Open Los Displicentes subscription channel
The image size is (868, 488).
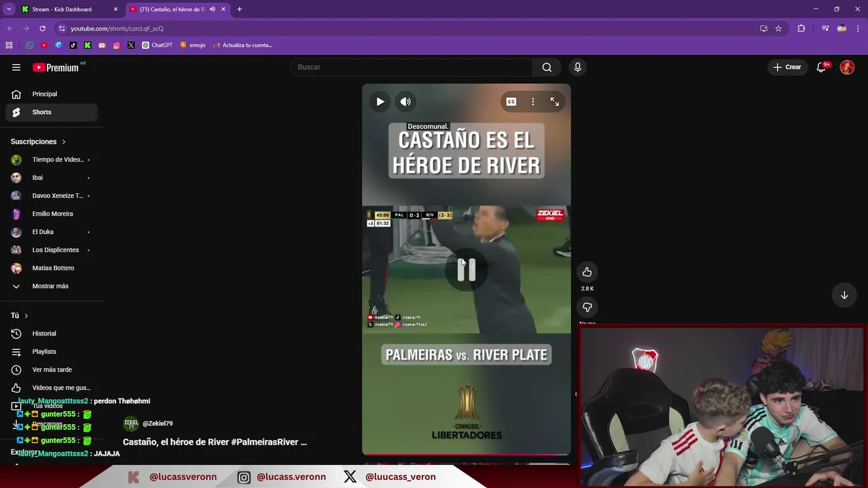[52, 250]
